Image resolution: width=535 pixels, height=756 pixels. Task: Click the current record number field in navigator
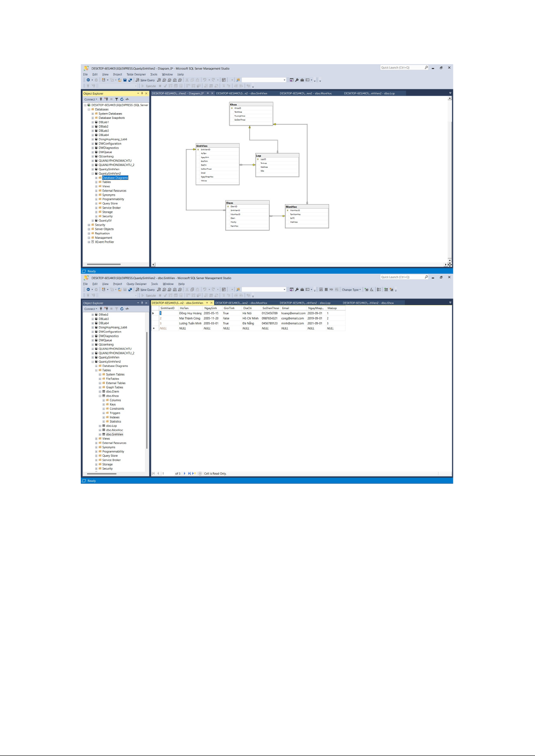pyautogui.click(x=166, y=473)
